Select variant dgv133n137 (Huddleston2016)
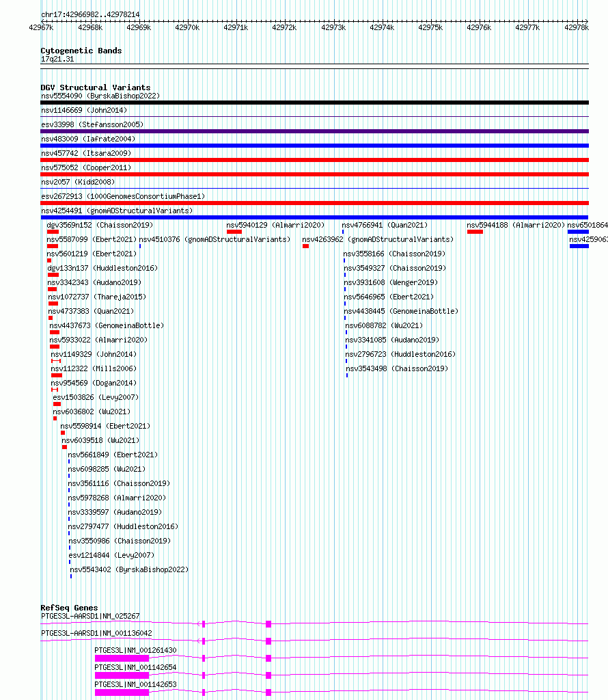608x700 pixels. click(x=102, y=268)
